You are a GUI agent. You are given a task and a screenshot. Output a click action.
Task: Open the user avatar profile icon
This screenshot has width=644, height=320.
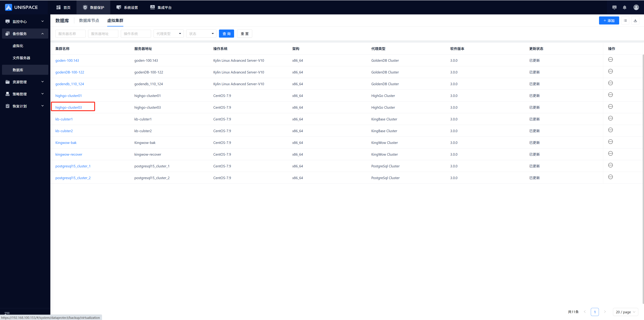[636, 8]
